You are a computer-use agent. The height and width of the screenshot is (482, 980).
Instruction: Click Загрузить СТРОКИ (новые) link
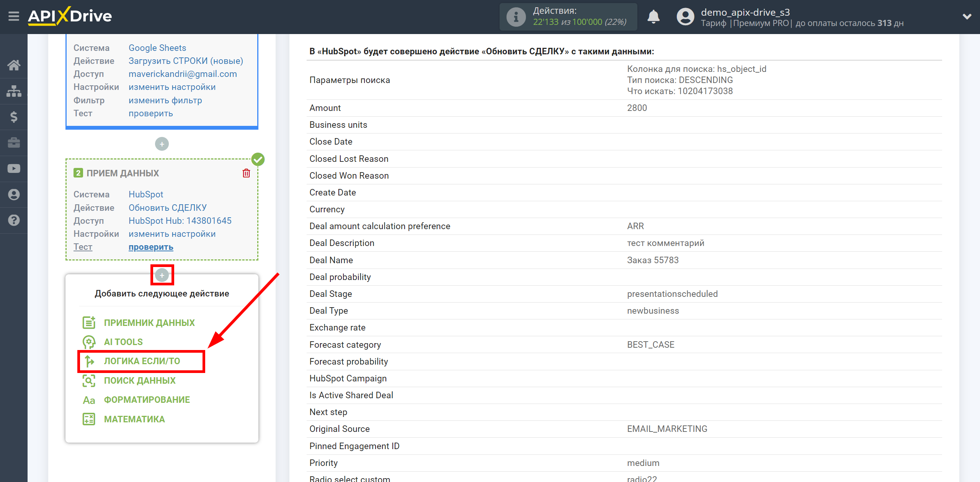pyautogui.click(x=186, y=61)
